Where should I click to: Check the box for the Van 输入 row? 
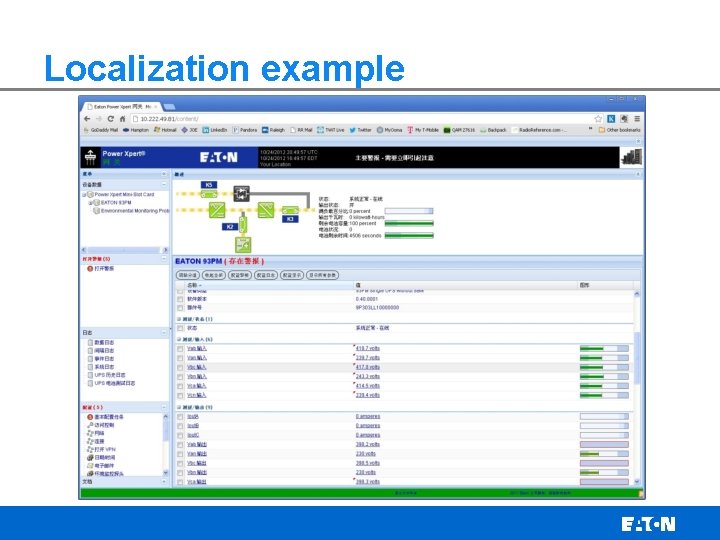click(180, 358)
